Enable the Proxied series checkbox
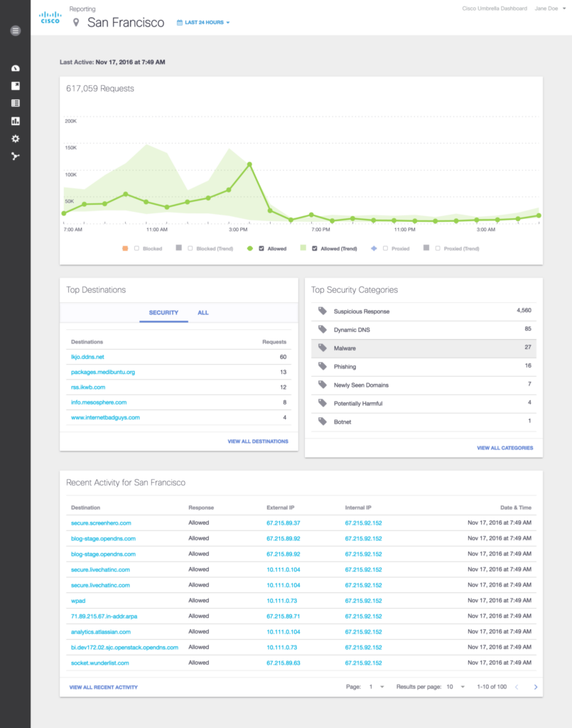The height and width of the screenshot is (728, 572). (386, 248)
